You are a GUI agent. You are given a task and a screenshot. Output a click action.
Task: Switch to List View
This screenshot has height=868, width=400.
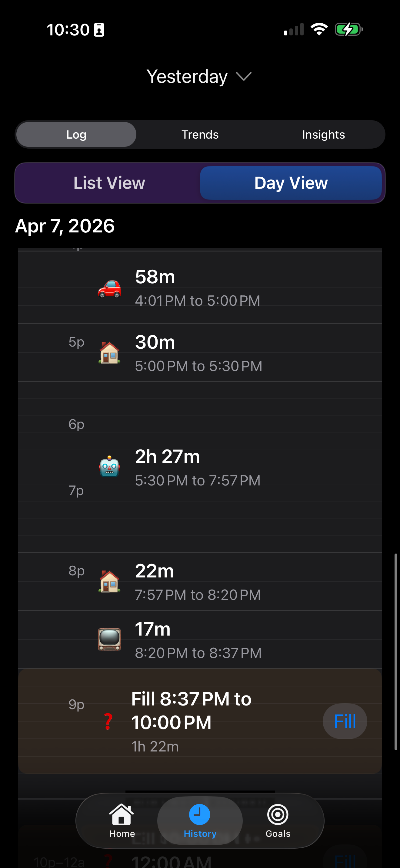(x=109, y=183)
